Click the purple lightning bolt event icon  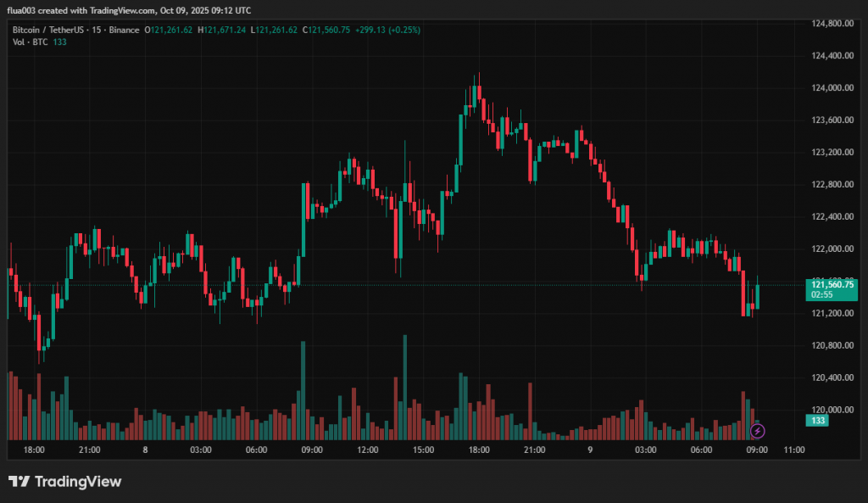(x=758, y=431)
